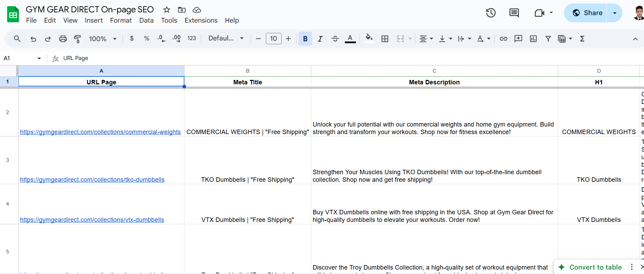Print the spreadsheet
The height and width of the screenshot is (274, 644).
63,39
